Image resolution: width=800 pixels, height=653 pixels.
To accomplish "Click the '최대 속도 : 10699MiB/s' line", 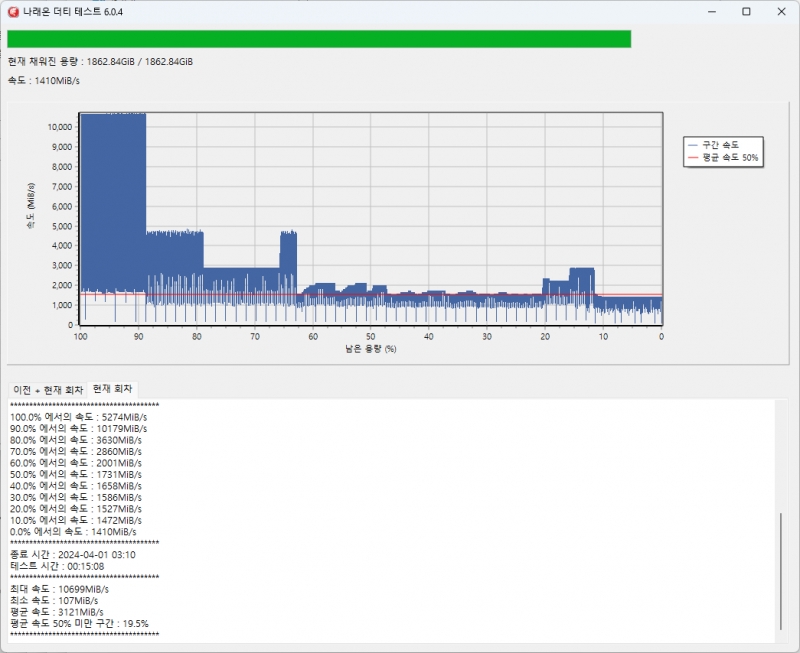I will tap(59, 589).
